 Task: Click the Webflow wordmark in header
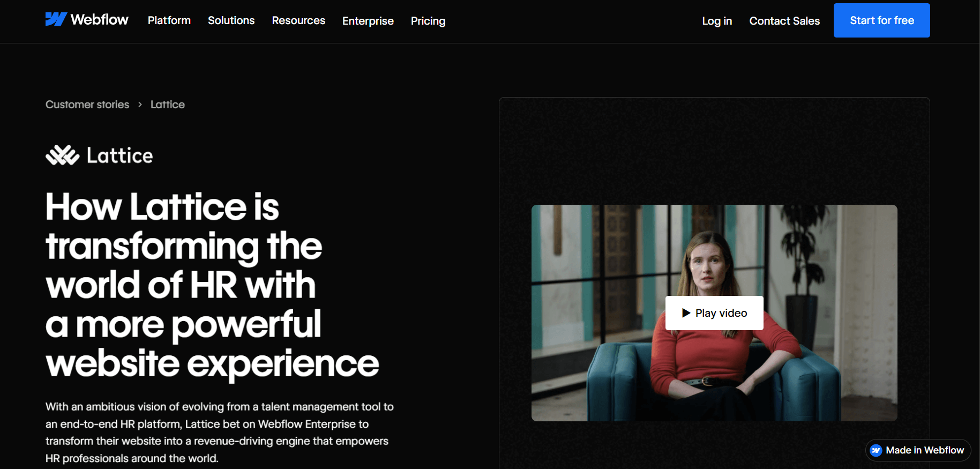100,20
